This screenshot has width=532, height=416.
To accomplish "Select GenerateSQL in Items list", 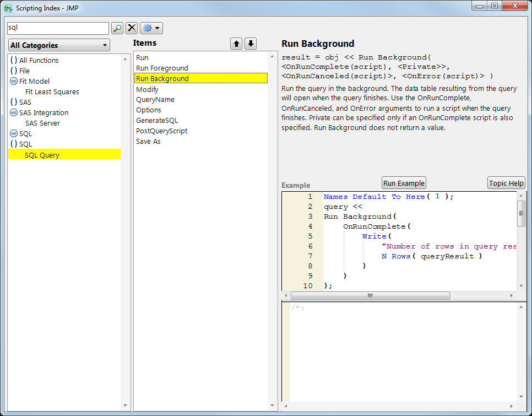I will [157, 121].
